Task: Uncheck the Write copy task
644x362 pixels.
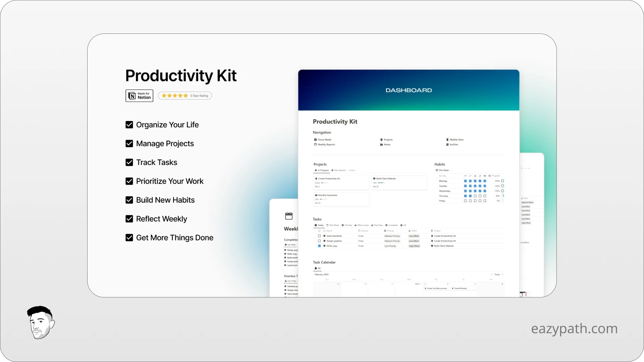Action: [319, 246]
